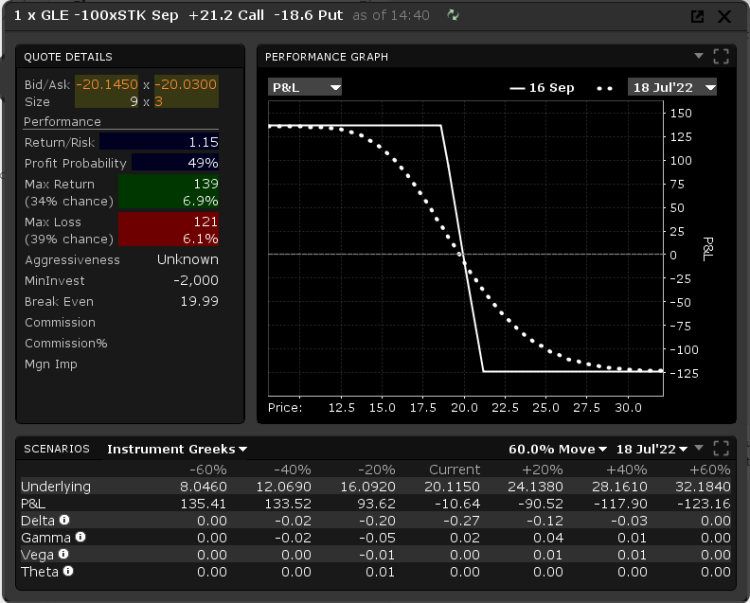750x603 pixels.
Task: Open the Scenarios 18 Jul'22 date dropdown
Action: coord(652,449)
